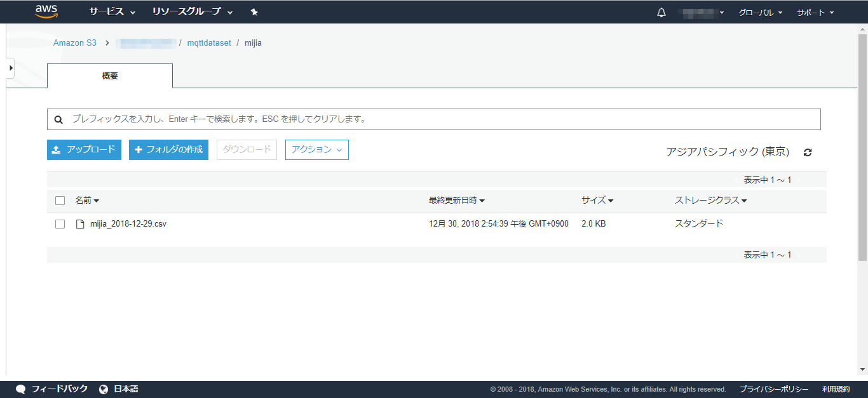This screenshot has height=398, width=868.
Task: Check the select-all checkbox in the header row
Action: click(60, 200)
